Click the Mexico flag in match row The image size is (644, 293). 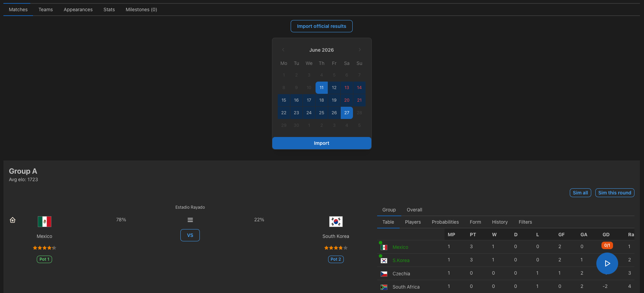point(45,222)
